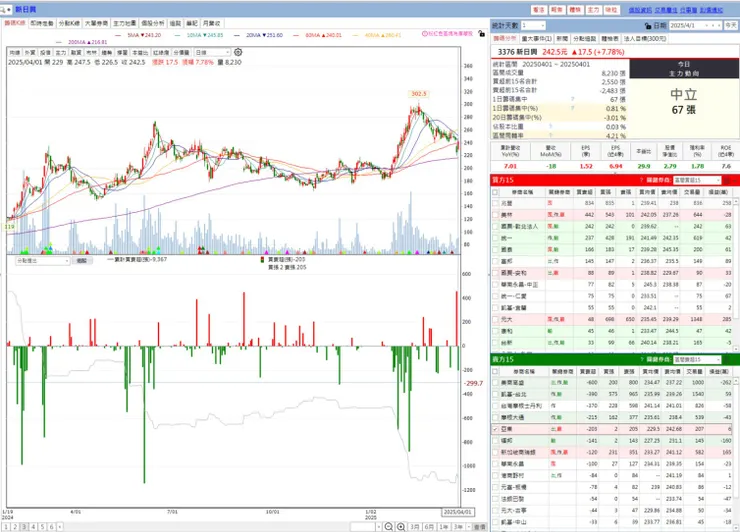Click the 302.5 high price marker on chart
740x532 pixels.
tap(419, 93)
